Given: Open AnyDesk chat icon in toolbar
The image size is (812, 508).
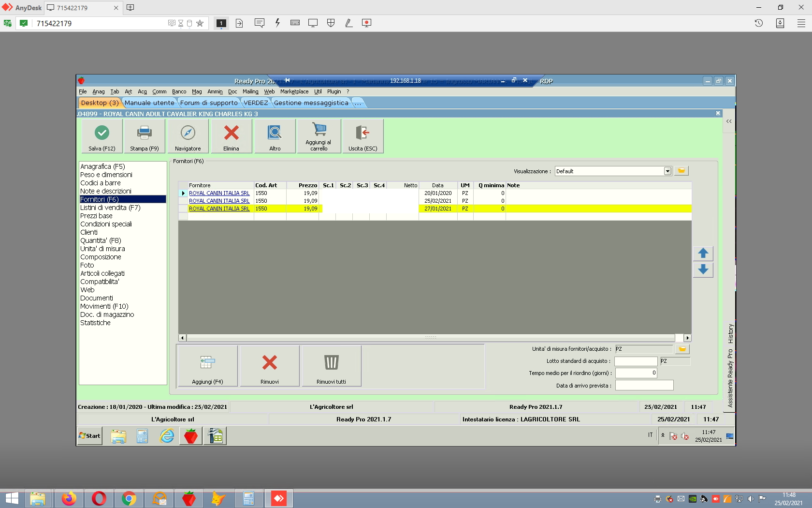Looking at the screenshot, I should 260,23.
